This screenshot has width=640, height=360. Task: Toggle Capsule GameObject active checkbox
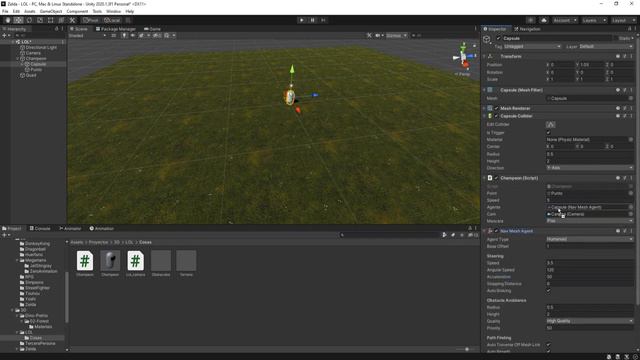[x=498, y=38]
